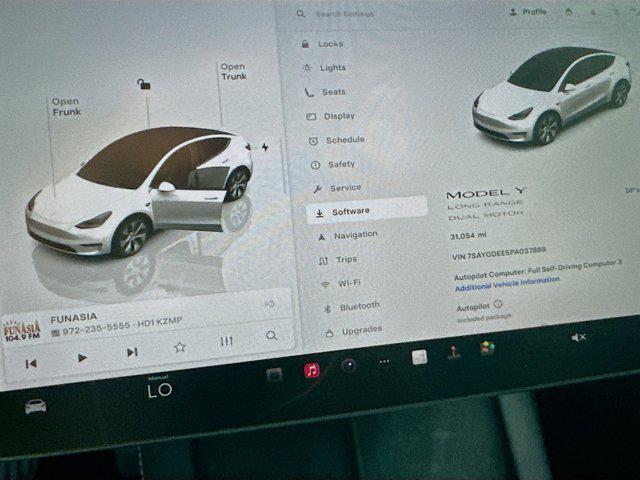Open the Trips settings

click(338, 260)
